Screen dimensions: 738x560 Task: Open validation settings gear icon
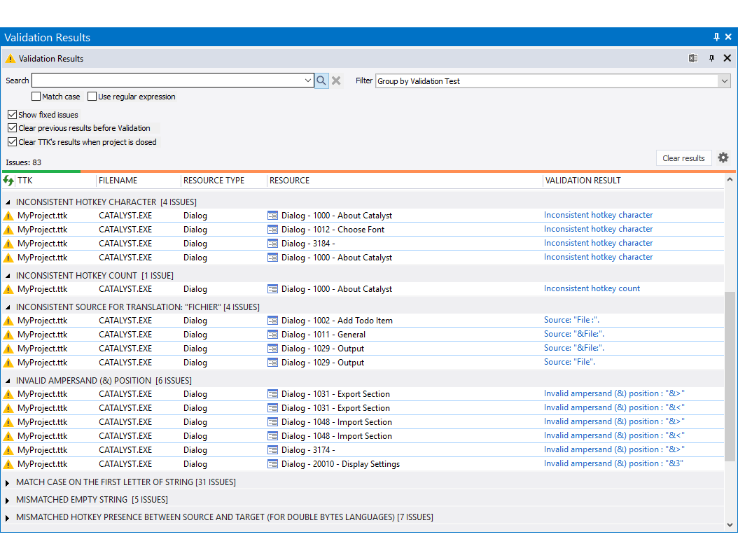click(723, 157)
